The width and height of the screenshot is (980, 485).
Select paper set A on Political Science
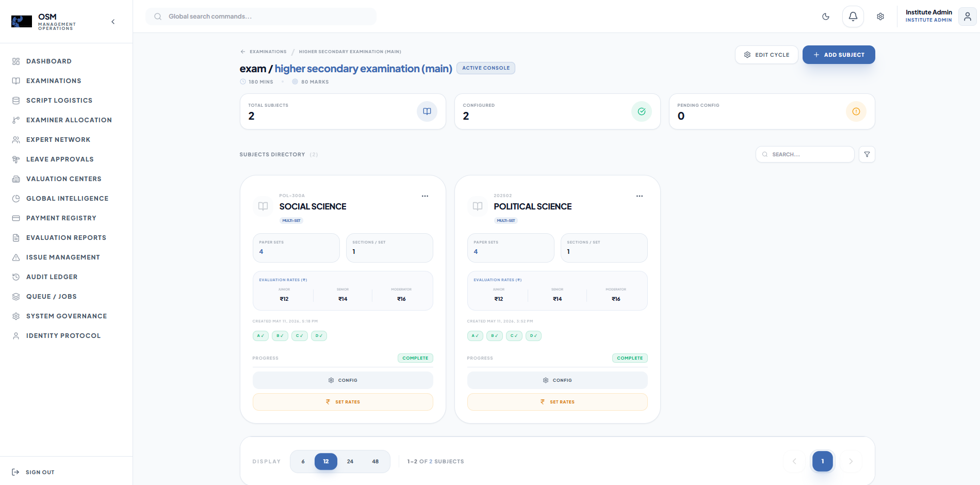click(475, 336)
